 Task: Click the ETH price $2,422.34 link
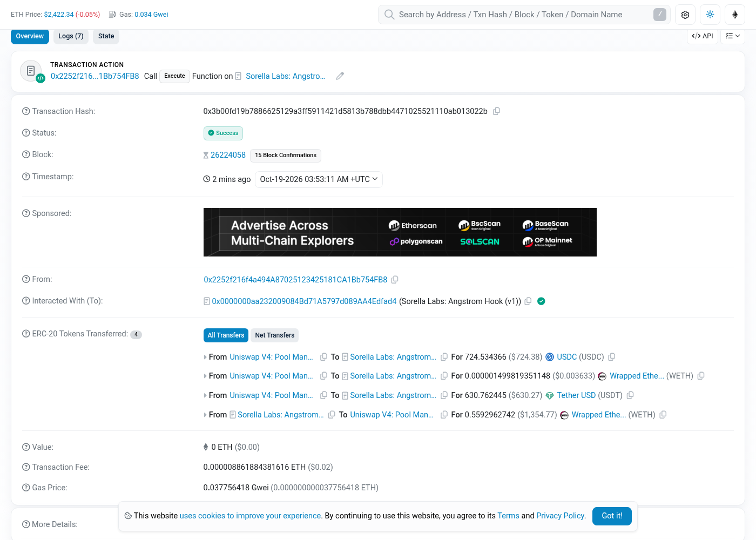59,15
